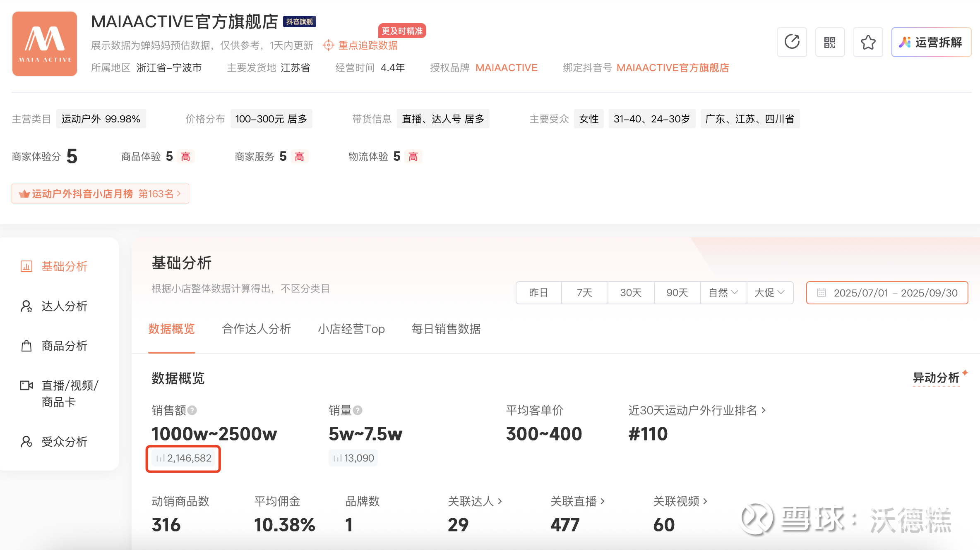This screenshot has width=980, height=550.
Task: Click the 直播/视频/商品卡 camera icon
Action: tap(26, 385)
